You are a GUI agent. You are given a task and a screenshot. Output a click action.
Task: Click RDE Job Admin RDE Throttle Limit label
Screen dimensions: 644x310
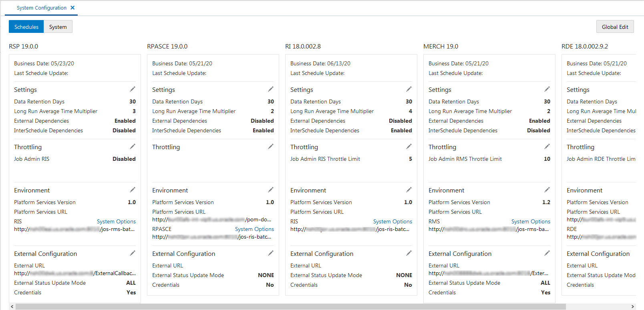tap(601, 159)
